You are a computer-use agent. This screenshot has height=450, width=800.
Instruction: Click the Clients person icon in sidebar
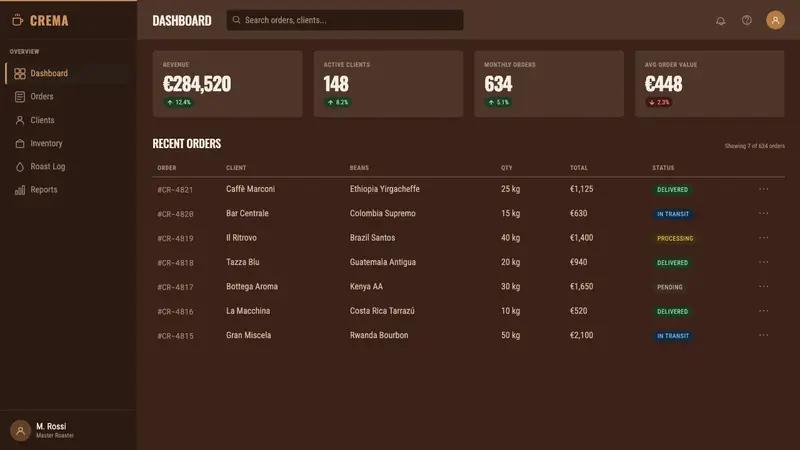[20, 120]
